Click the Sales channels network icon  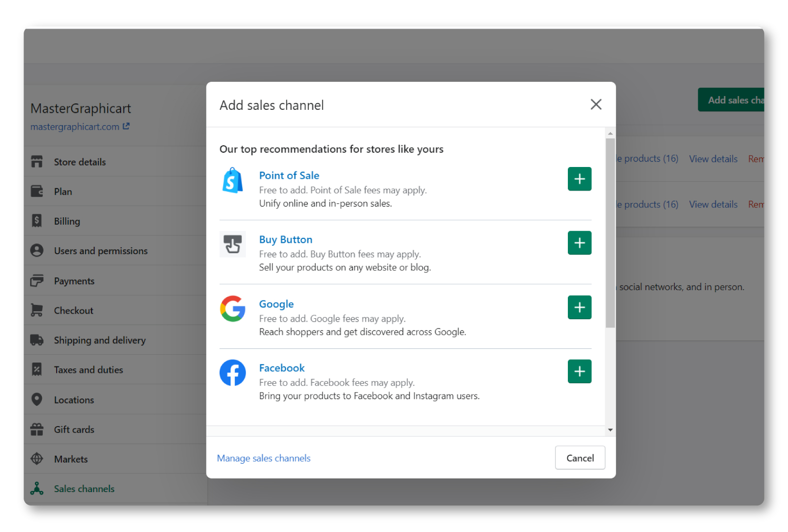pos(37,489)
